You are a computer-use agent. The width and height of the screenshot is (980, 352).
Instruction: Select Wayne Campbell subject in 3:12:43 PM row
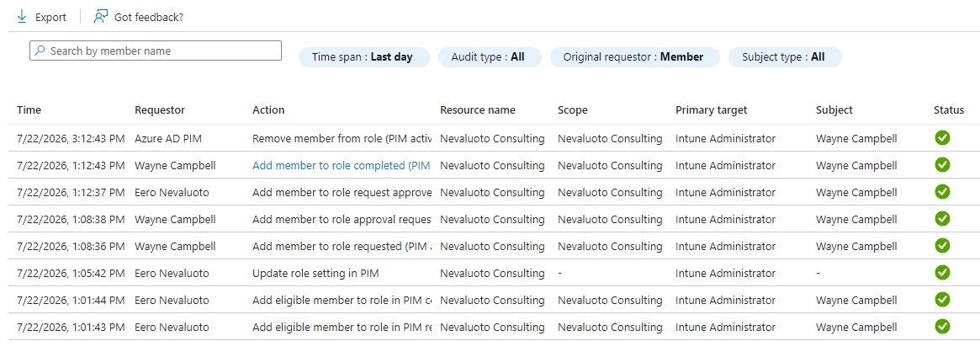856,139
